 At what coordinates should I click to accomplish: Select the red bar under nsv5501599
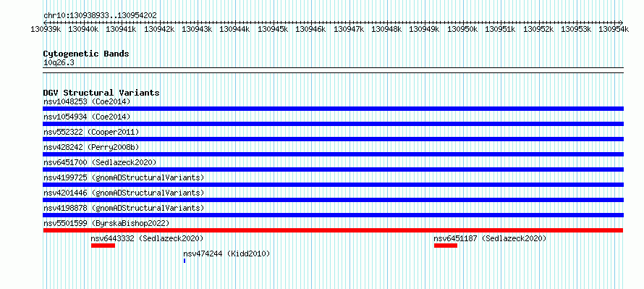[x=333, y=230]
